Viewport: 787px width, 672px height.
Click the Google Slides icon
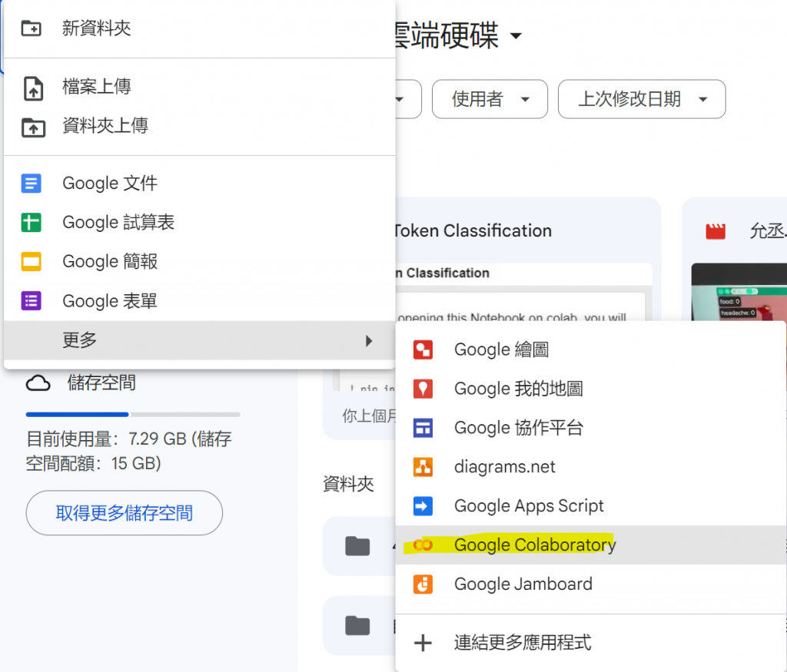[31, 261]
